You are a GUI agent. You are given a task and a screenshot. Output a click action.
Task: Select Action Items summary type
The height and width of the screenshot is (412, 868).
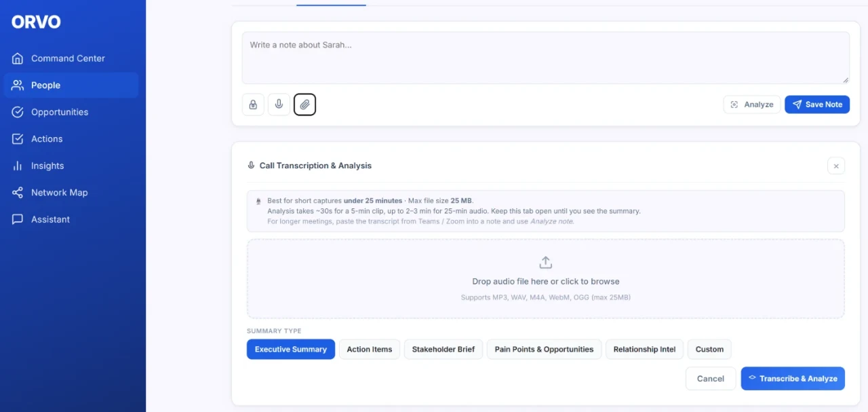click(x=370, y=350)
